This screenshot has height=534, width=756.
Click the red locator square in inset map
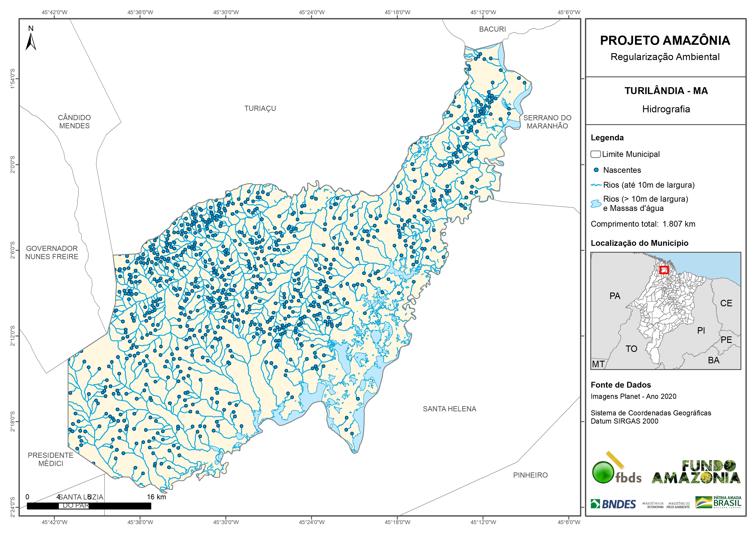point(664,270)
